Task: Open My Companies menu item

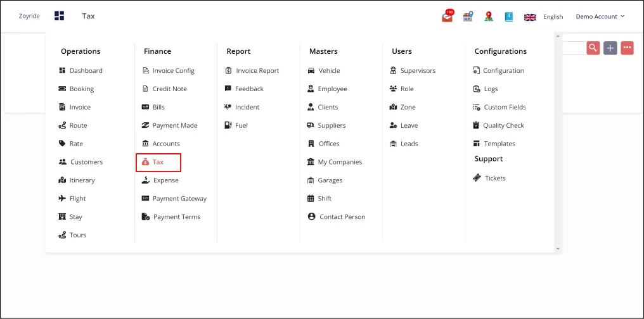Action: coord(335,162)
